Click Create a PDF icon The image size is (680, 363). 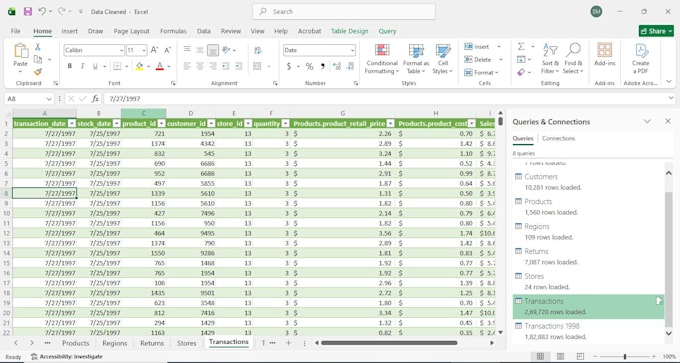tap(641, 59)
